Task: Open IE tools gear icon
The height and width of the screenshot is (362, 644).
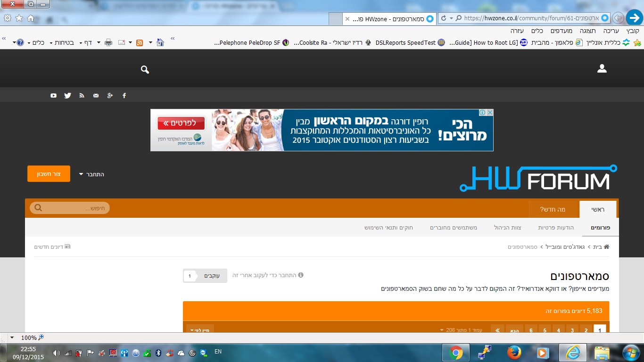Action: [7, 18]
